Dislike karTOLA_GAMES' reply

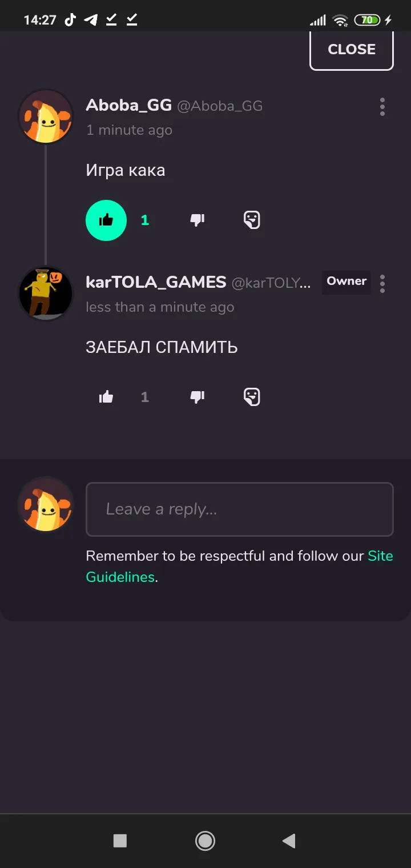coord(198,397)
